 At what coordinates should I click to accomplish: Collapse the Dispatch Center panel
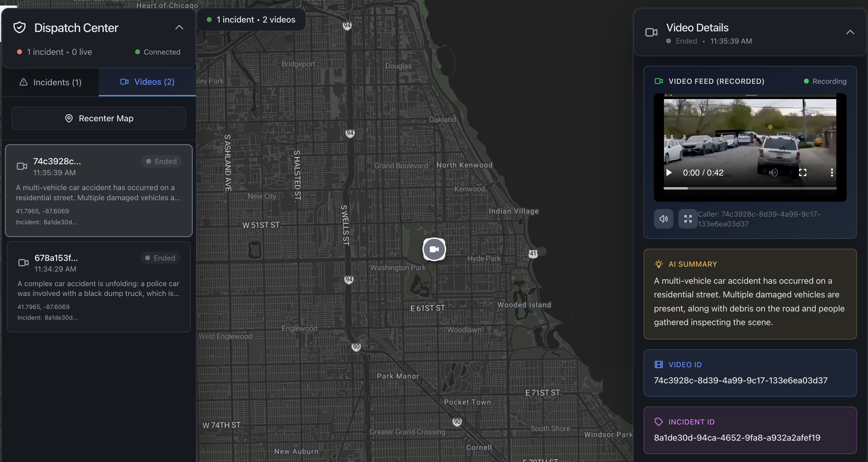[179, 28]
